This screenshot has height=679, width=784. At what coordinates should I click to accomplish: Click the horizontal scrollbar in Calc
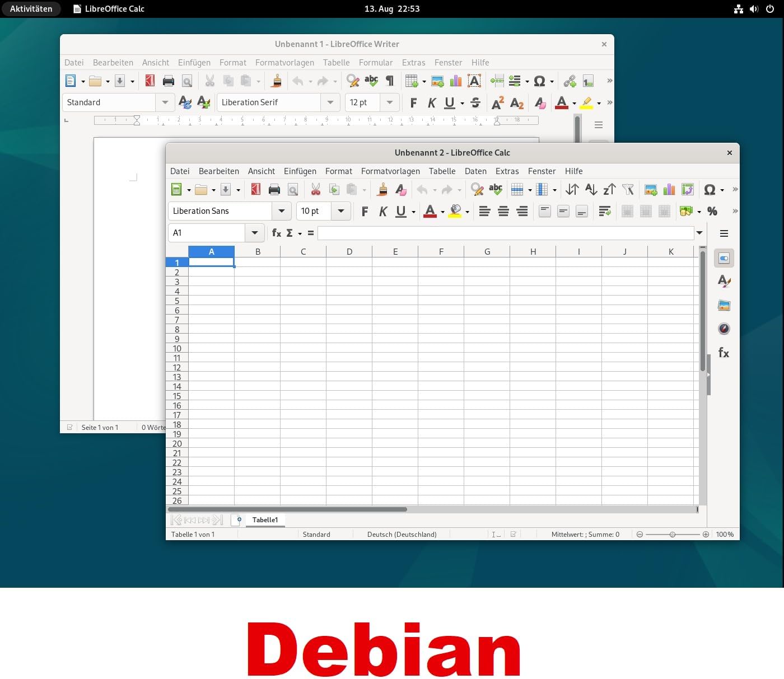288,509
